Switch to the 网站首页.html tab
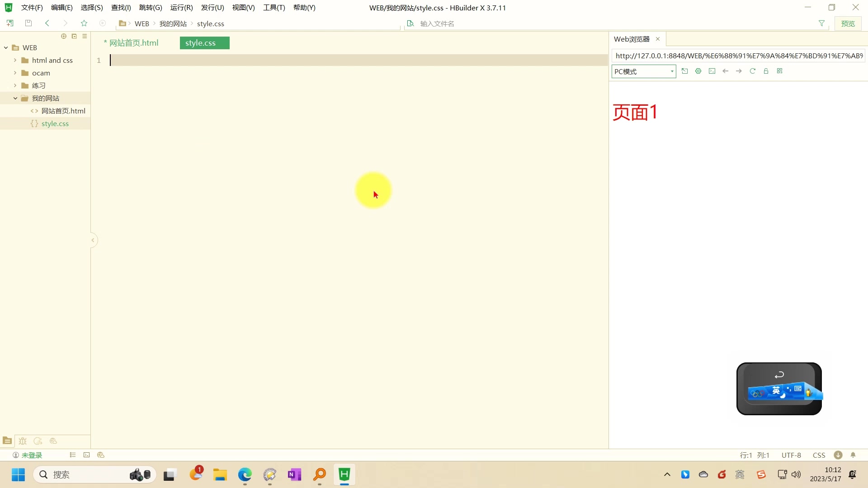 tap(133, 43)
